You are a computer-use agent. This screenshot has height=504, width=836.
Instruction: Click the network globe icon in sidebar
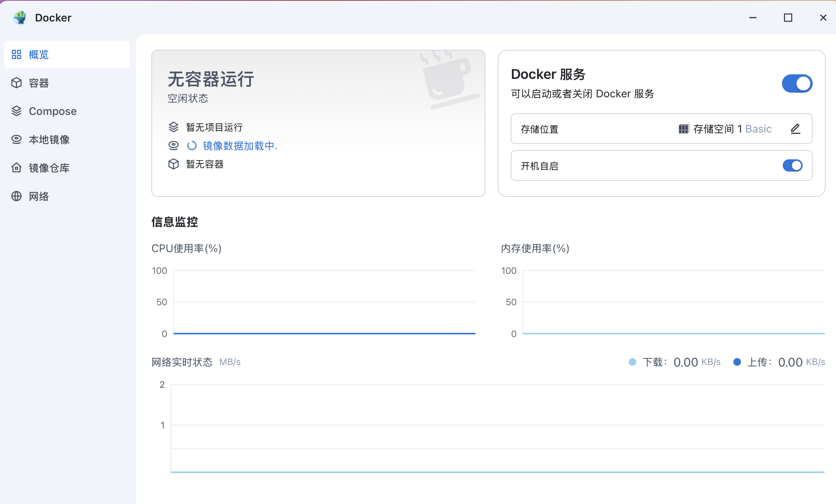tap(16, 196)
